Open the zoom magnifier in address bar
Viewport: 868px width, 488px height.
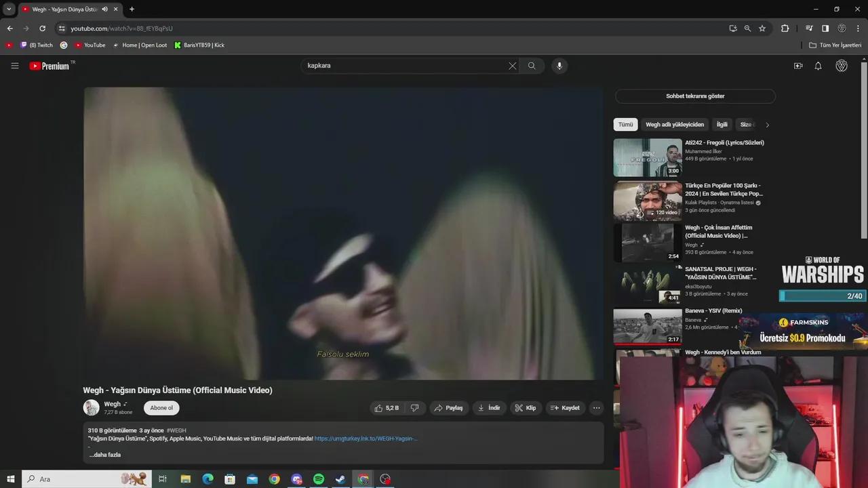coord(747,28)
